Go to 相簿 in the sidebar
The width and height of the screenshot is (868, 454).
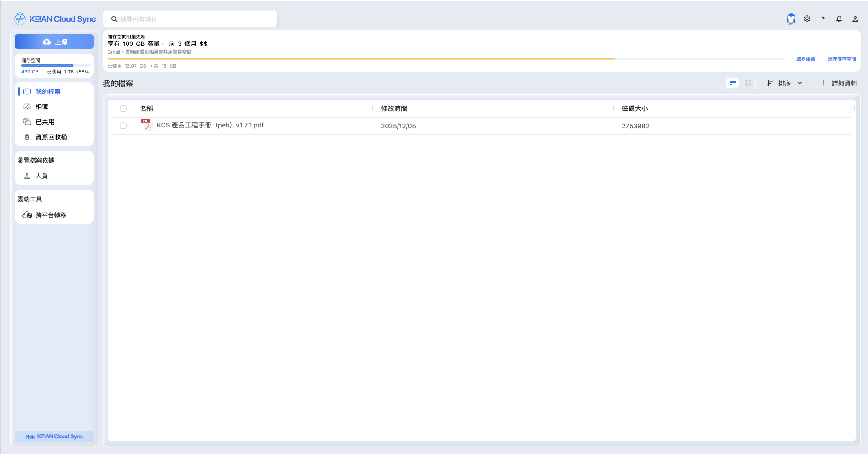pos(42,107)
